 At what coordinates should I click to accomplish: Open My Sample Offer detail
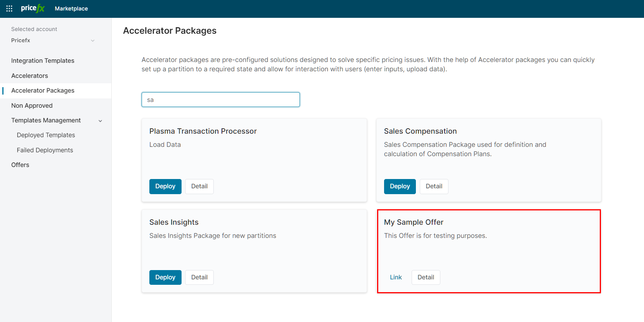coord(426,277)
